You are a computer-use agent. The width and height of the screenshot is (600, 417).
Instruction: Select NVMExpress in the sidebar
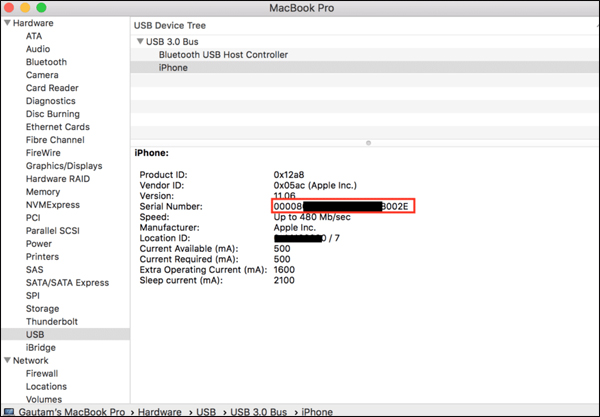point(53,205)
